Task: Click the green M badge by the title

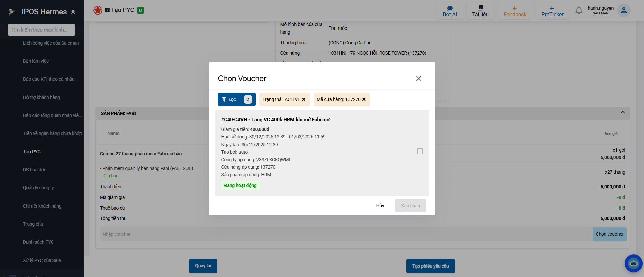Action: (x=141, y=10)
